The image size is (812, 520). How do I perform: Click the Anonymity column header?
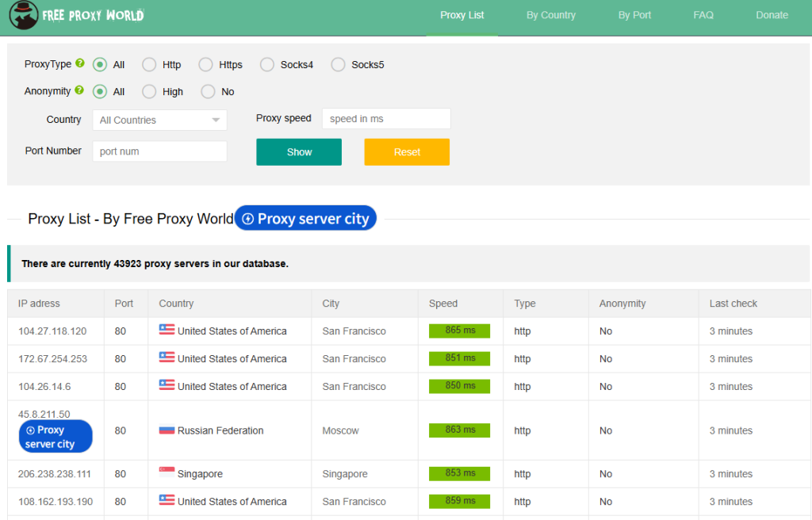622,304
